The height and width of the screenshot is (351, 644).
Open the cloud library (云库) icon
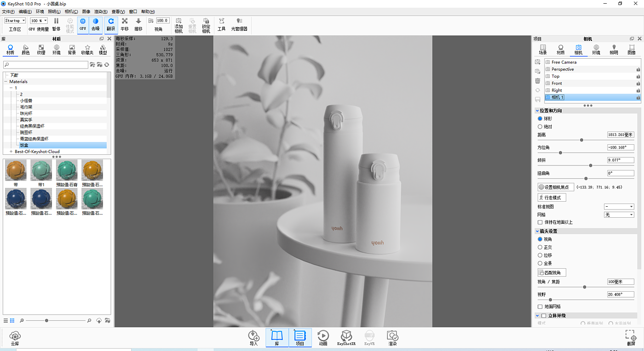(x=15, y=338)
